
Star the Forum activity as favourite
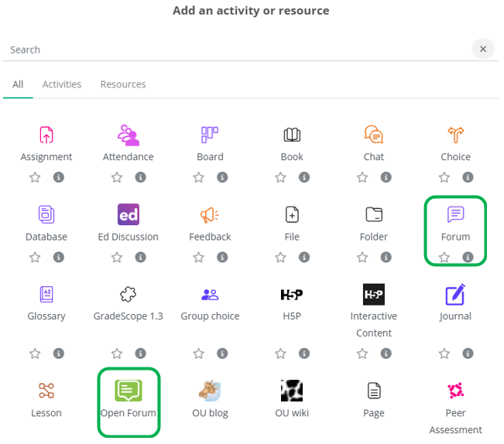(x=444, y=258)
